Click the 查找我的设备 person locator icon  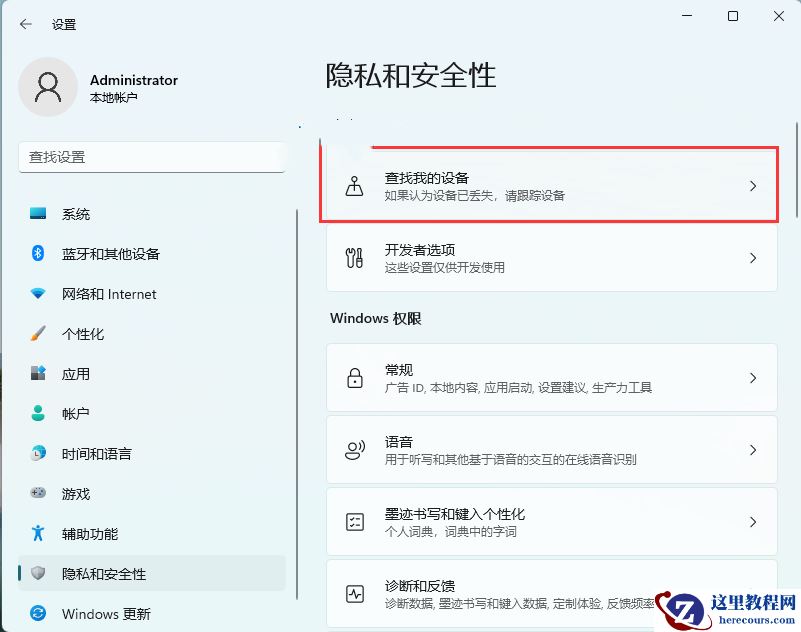tap(354, 186)
